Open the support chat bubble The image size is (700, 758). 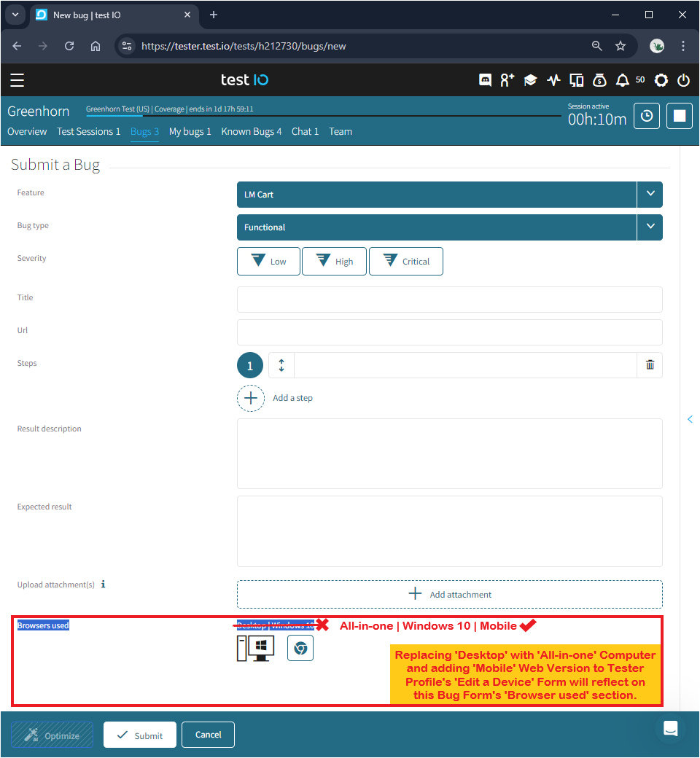point(671,729)
